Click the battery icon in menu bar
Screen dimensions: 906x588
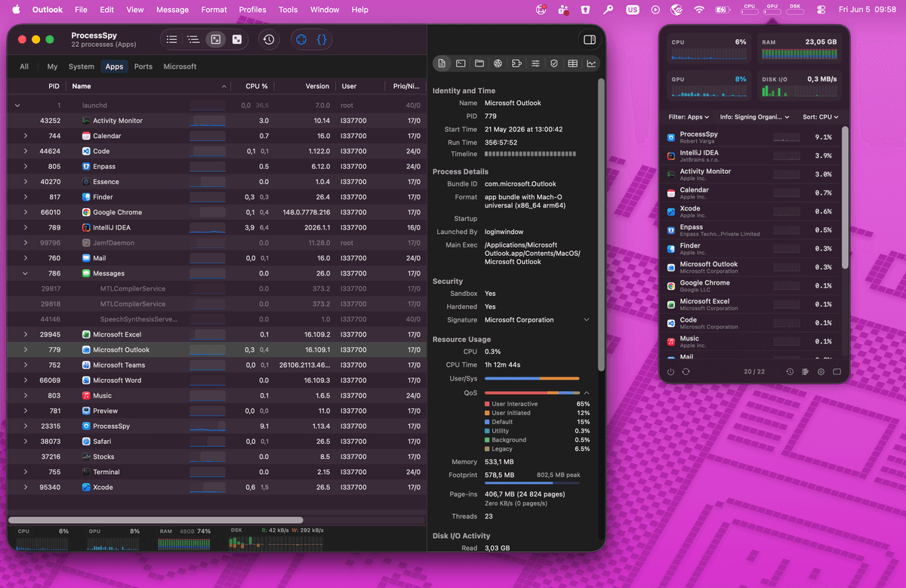[x=723, y=10]
